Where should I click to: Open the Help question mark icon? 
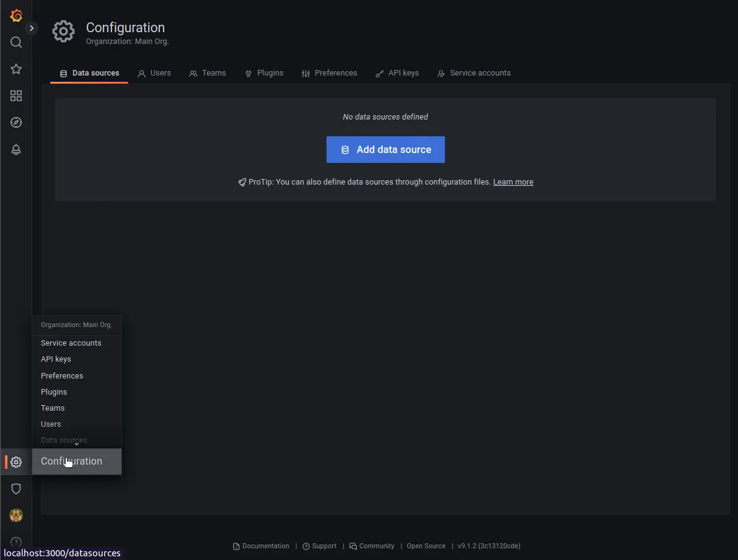(x=15, y=542)
